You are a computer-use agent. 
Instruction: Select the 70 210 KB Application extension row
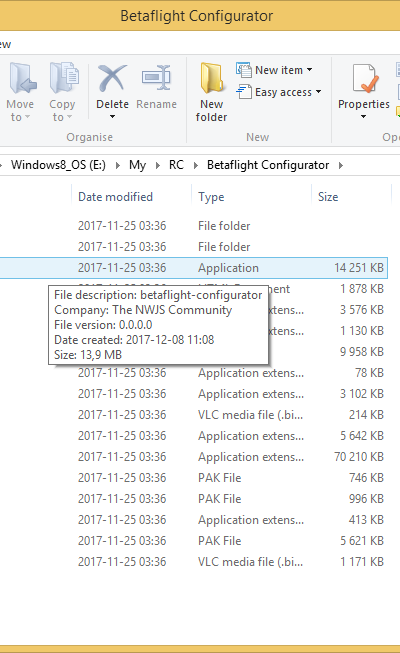coord(194,457)
